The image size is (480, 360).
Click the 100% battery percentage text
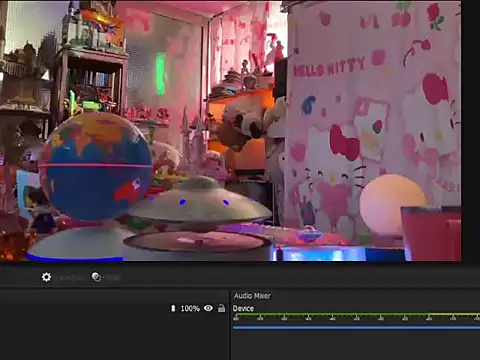click(190, 308)
